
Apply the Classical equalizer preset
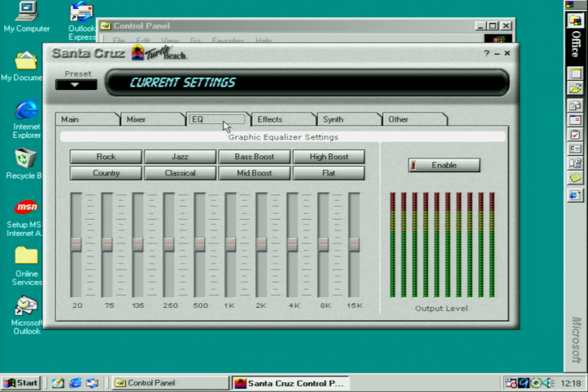[180, 173]
